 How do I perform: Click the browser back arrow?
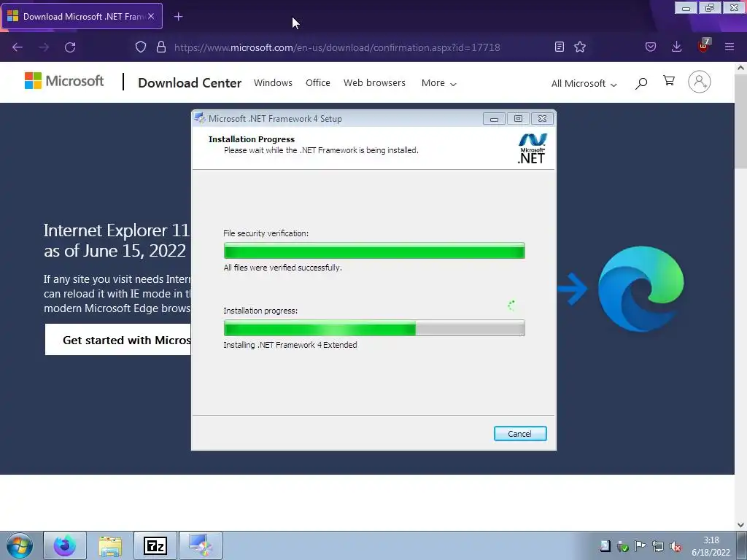(x=18, y=47)
